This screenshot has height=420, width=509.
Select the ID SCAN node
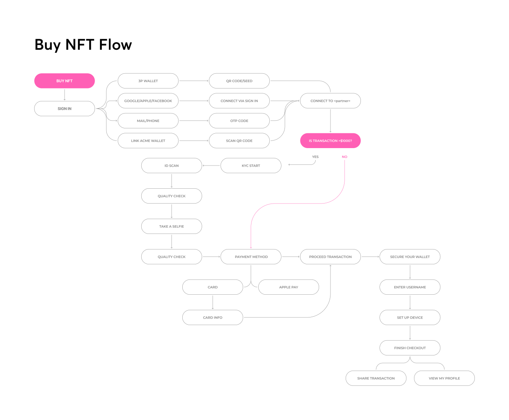tap(172, 166)
